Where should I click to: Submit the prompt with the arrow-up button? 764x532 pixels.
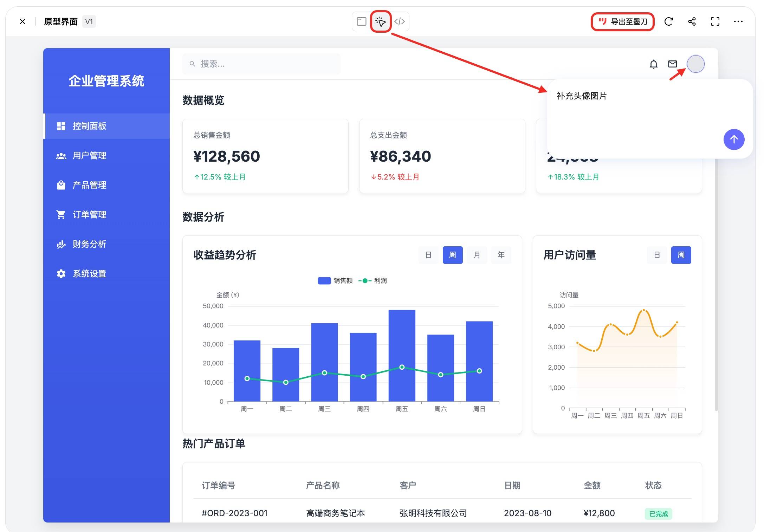click(x=734, y=140)
